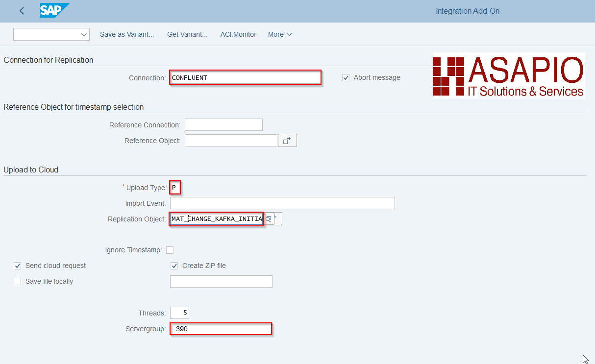Enable the Ignore Timestamp checkbox

pos(170,250)
